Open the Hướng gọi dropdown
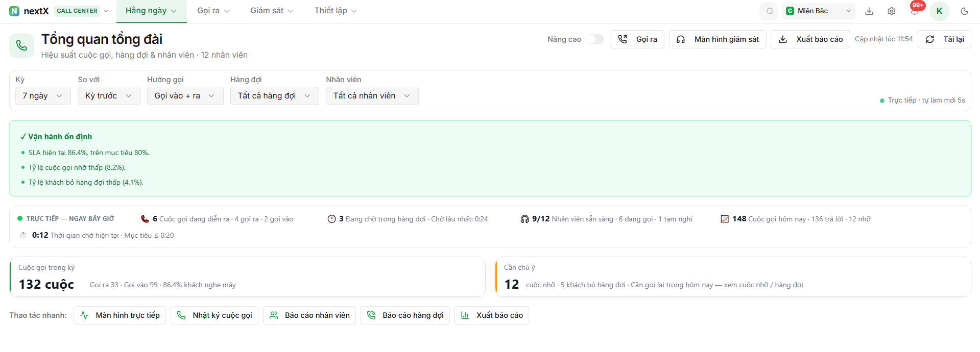Image resolution: width=980 pixels, height=352 pixels. (x=185, y=96)
